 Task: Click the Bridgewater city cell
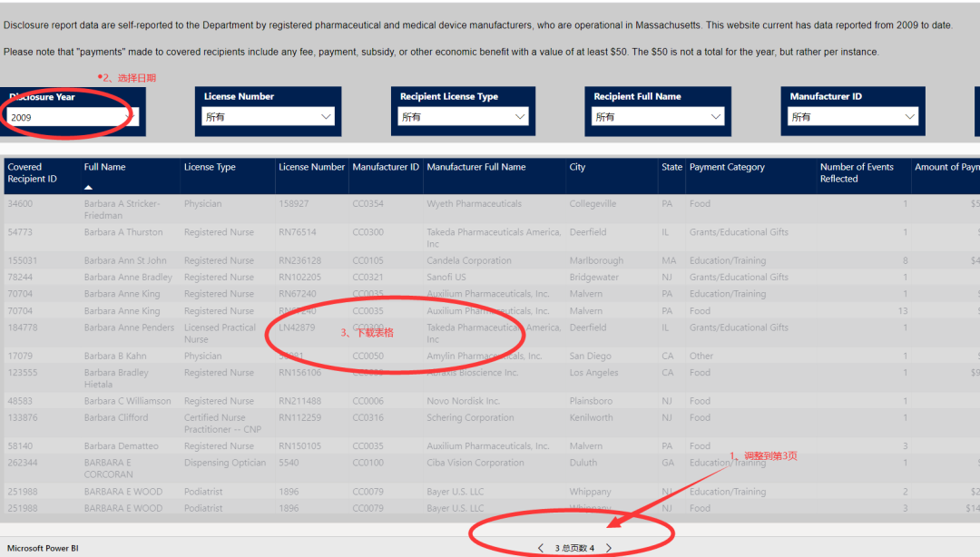[593, 277]
